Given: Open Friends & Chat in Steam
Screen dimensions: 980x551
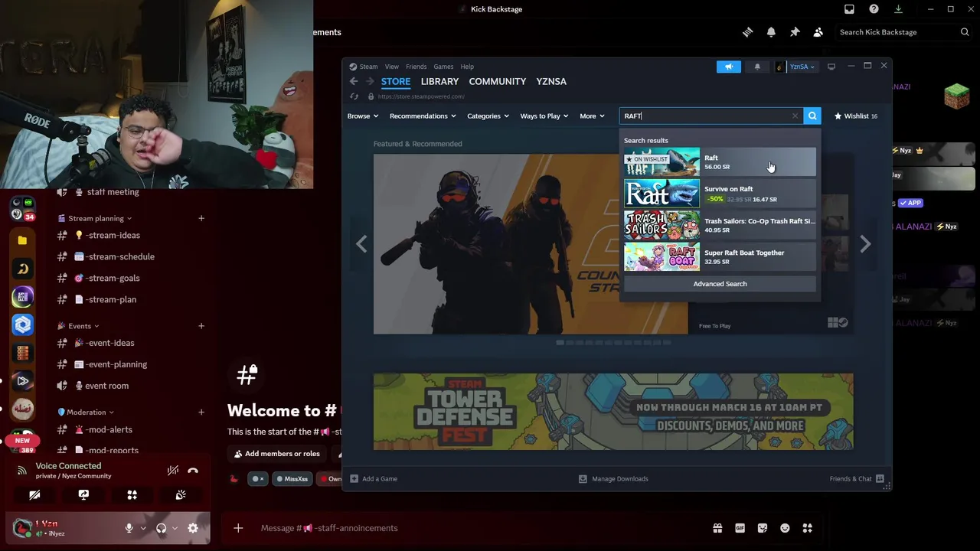Looking at the screenshot, I should (857, 479).
